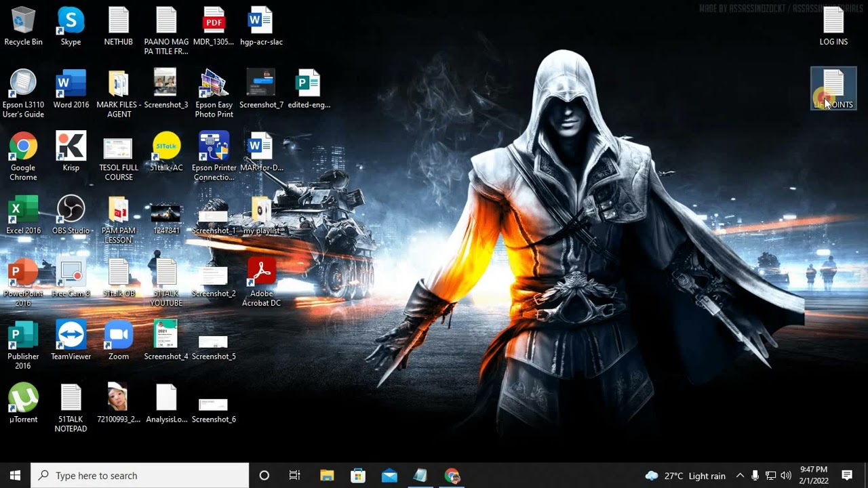The image size is (868, 488).
Task: Select the AnalysisLo file
Action: 166,405
